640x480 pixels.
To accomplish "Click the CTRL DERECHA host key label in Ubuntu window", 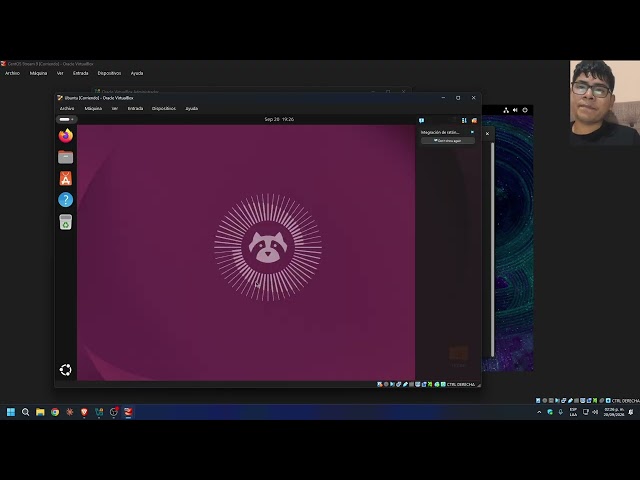I will click(461, 384).
